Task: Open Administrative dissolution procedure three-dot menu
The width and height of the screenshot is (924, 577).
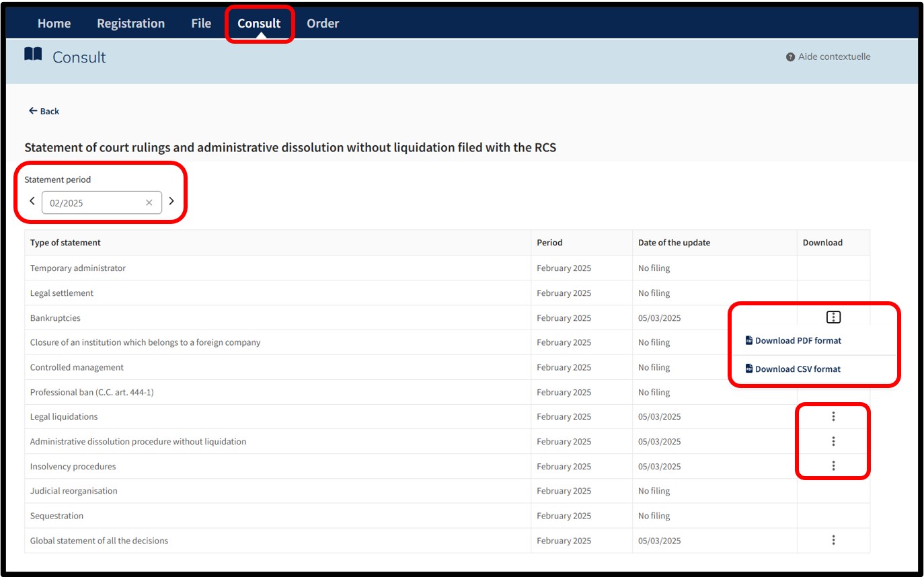Action: tap(833, 441)
